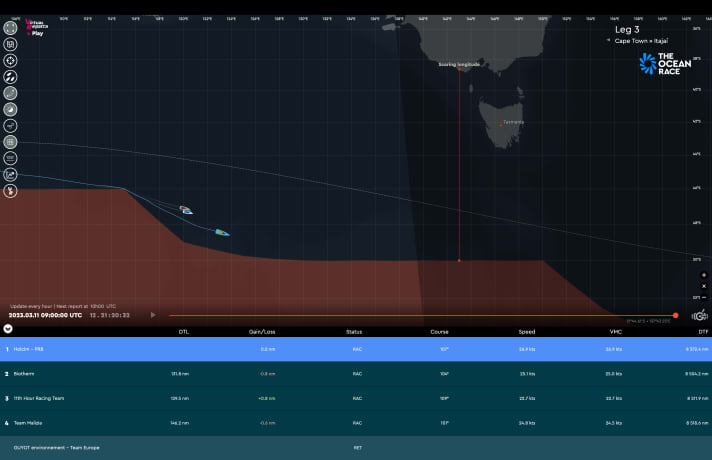Click the Cape Town Itajaí route label
The image size is (712, 460).
pos(641,41)
